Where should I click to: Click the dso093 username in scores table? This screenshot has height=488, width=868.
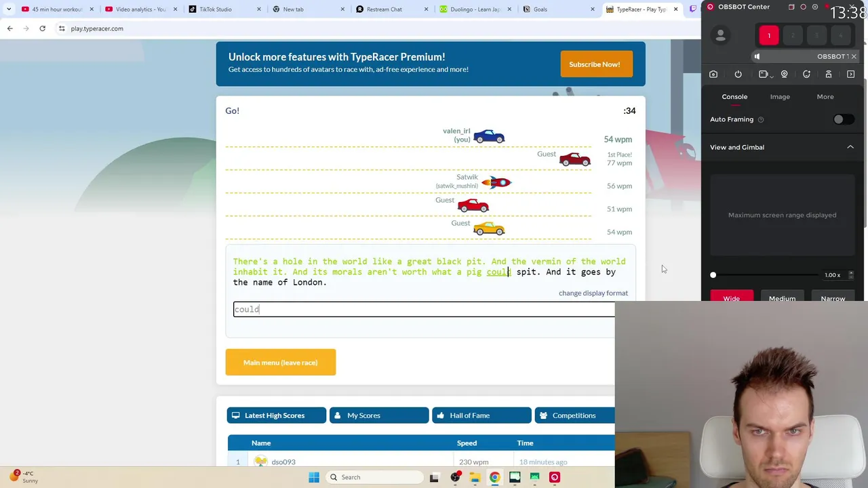[x=283, y=462]
